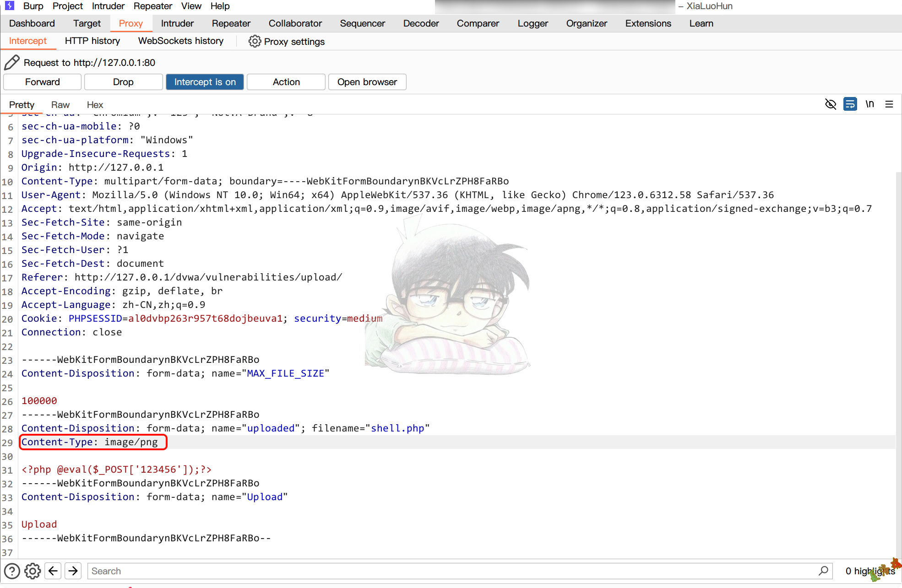Switch to the Repeater tab
Image resolution: width=902 pixels, height=588 pixels.
231,23
